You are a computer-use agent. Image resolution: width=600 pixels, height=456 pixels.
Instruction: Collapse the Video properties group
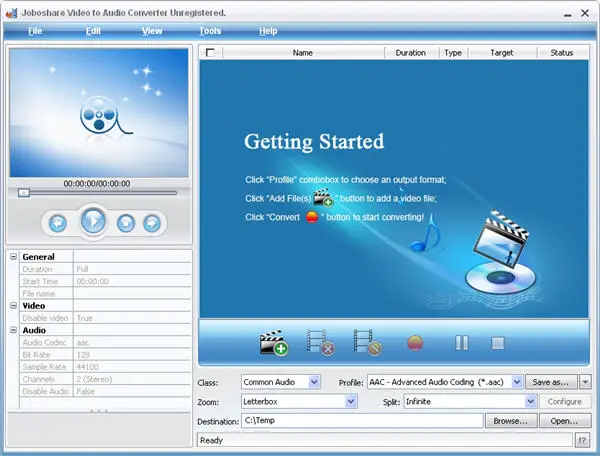click(x=13, y=305)
